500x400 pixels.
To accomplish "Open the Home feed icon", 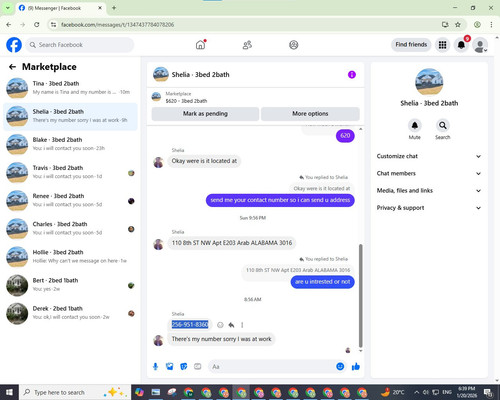I will [x=200, y=45].
